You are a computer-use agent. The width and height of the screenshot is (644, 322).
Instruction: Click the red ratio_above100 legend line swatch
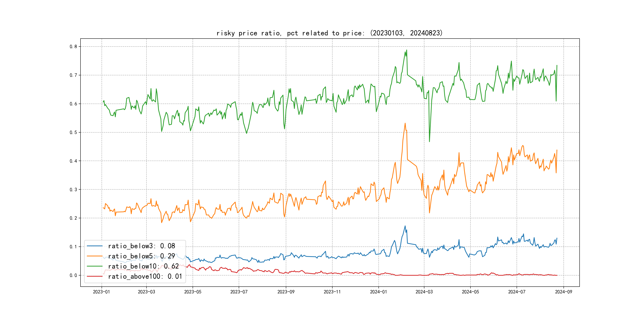pos(94,276)
